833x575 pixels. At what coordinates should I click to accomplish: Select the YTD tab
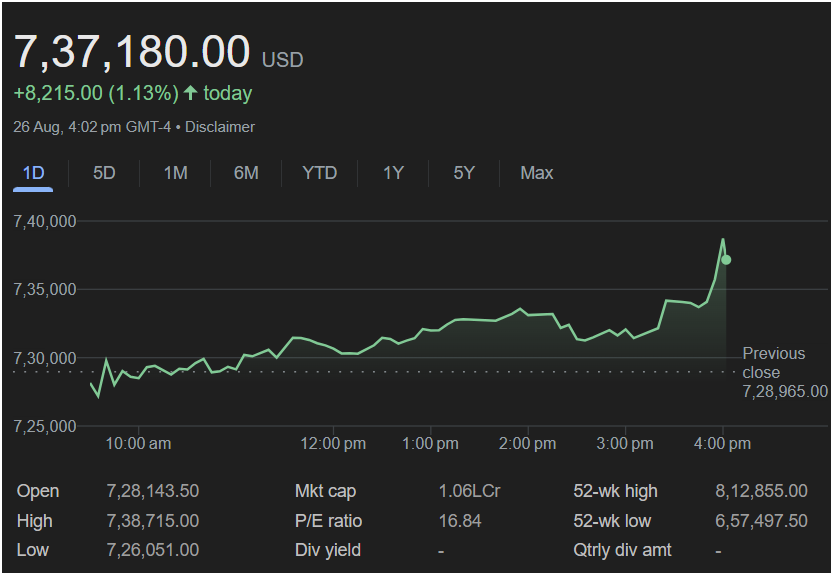(x=320, y=173)
